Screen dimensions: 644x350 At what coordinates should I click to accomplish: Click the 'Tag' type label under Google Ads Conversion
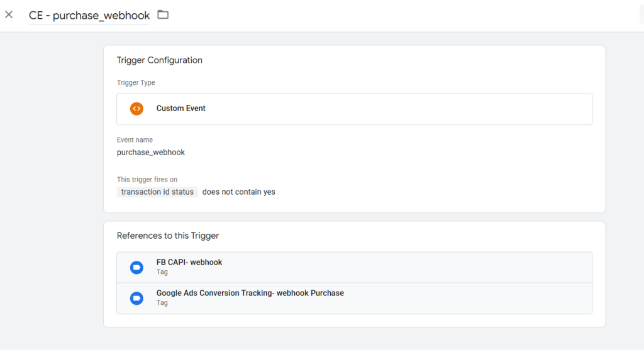tap(162, 303)
